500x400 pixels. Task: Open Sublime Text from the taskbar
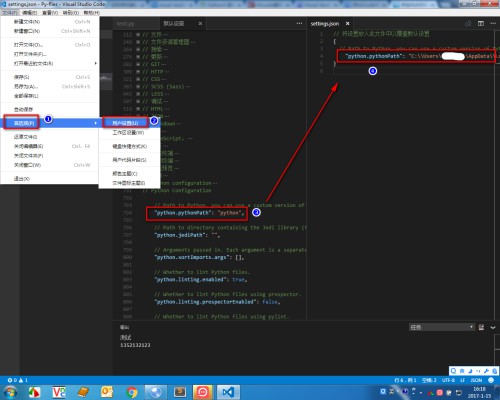[x=180, y=392]
